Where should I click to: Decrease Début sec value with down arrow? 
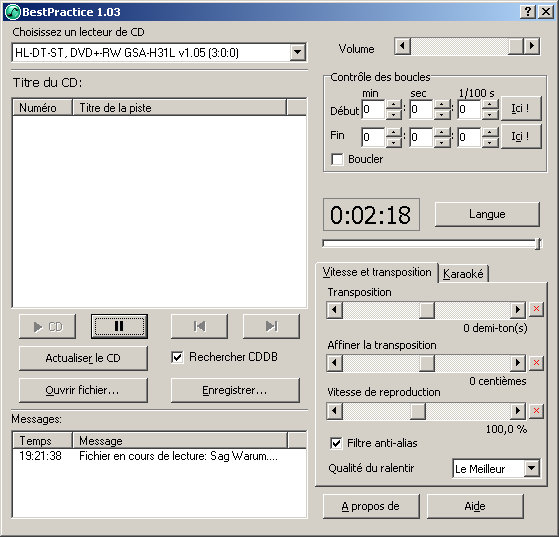click(442, 114)
